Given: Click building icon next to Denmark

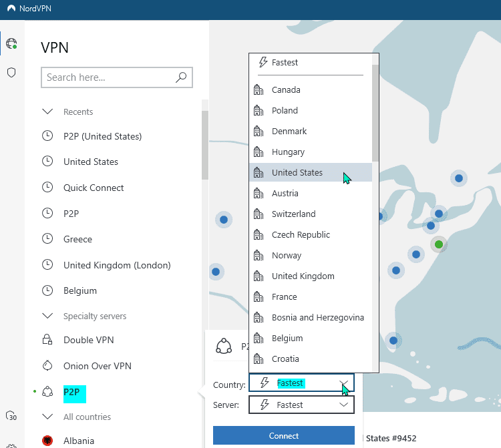Looking at the screenshot, I should [259, 132].
